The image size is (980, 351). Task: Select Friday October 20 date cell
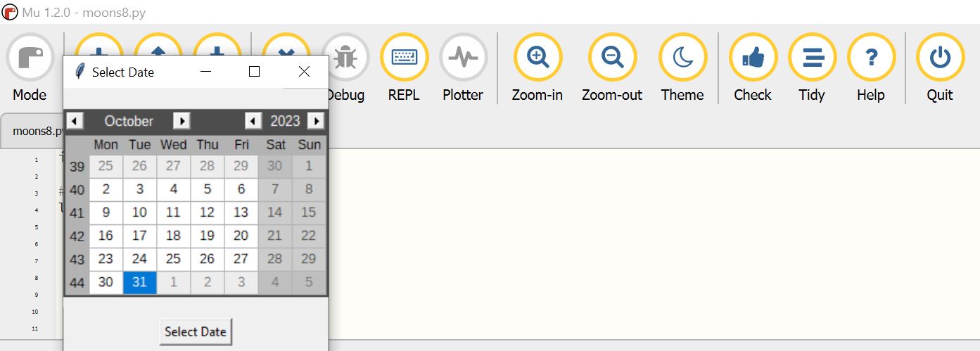pyautogui.click(x=241, y=236)
